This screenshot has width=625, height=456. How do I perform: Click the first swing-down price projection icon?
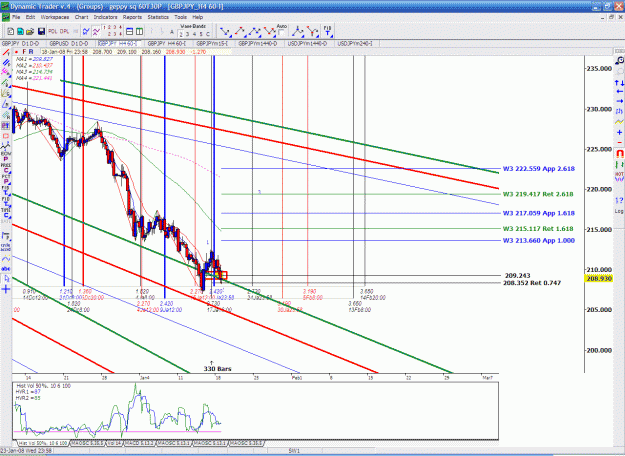pyautogui.click(x=225, y=31)
